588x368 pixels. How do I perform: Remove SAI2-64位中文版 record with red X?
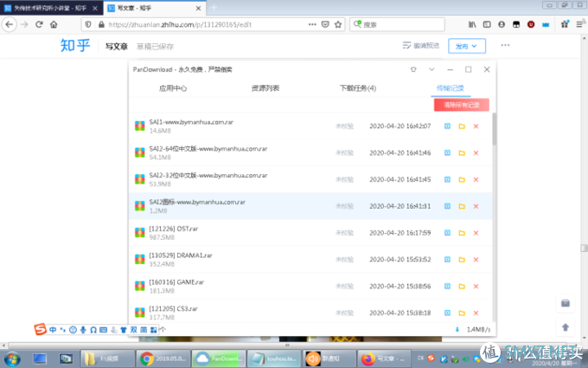pos(476,153)
